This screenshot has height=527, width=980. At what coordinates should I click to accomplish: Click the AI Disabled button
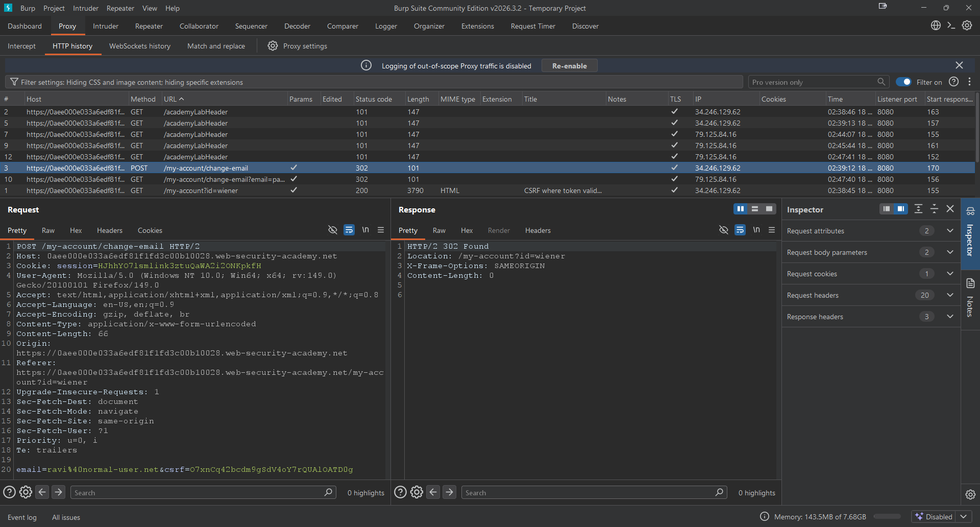[x=934, y=517]
